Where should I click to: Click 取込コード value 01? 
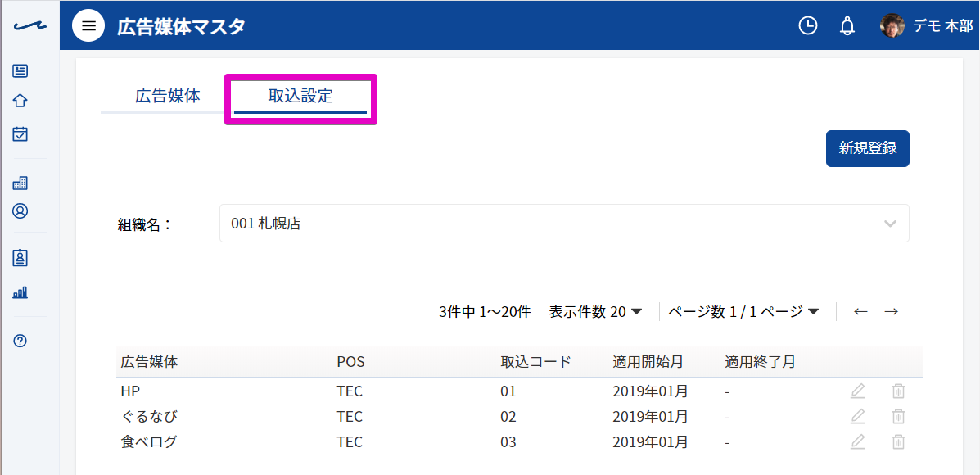click(x=508, y=391)
